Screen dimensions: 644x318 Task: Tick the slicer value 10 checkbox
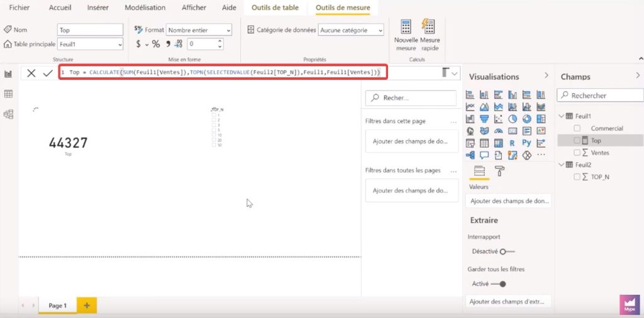(214, 135)
